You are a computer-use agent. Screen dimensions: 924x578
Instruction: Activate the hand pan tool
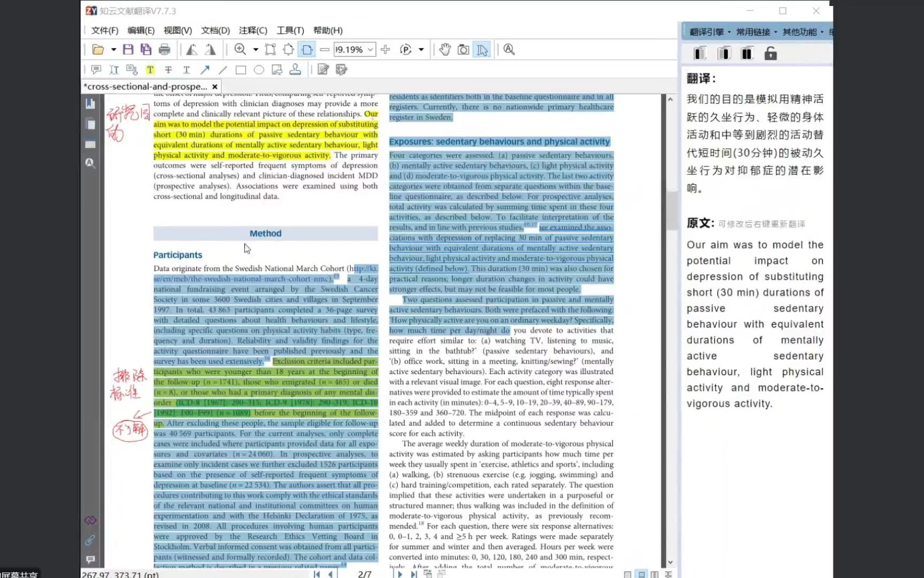(x=445, y=50)
